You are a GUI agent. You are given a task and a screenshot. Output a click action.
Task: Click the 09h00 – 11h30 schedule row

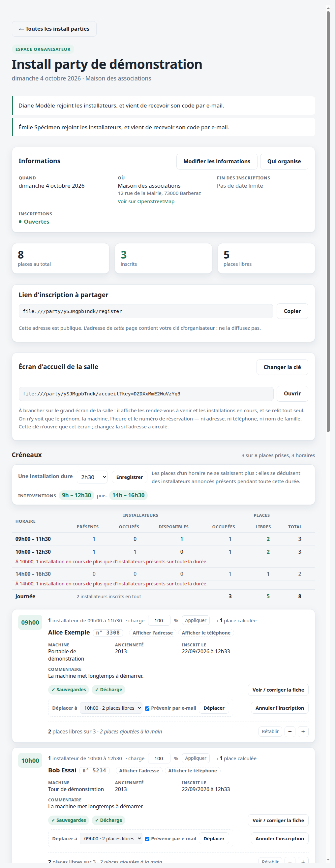click(x=164, y=539)
